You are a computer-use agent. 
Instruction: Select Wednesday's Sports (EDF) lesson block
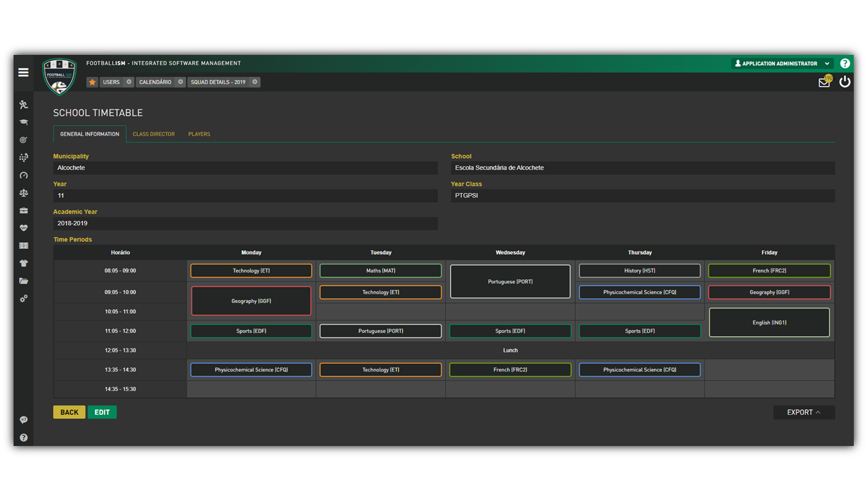point(511,331)
